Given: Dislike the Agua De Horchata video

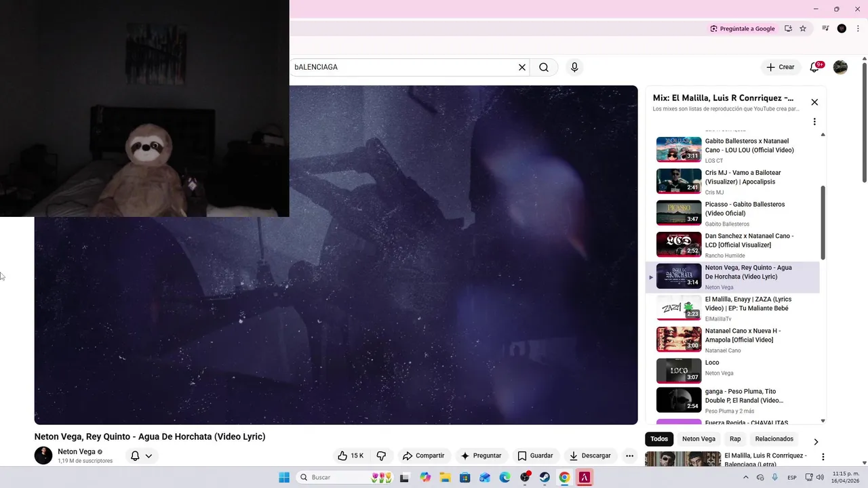Looking at the screenshot, I should (381, 455).
